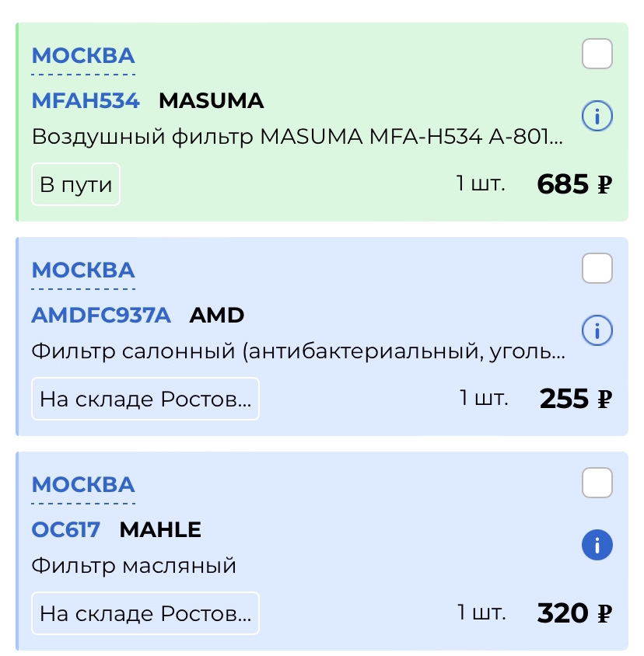Tick checkbox for MFAH534 MASUMA item
The image size is (644, 656).
[x=597, y=54]
